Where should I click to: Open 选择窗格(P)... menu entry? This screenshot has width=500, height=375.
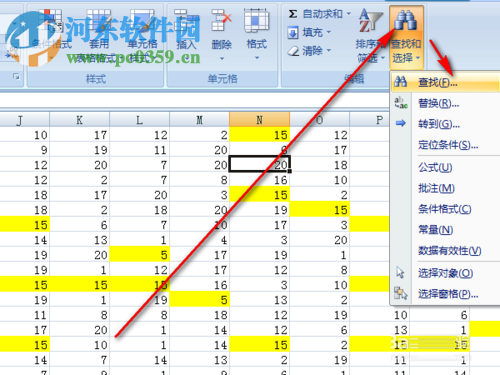[x=446, y=294]
